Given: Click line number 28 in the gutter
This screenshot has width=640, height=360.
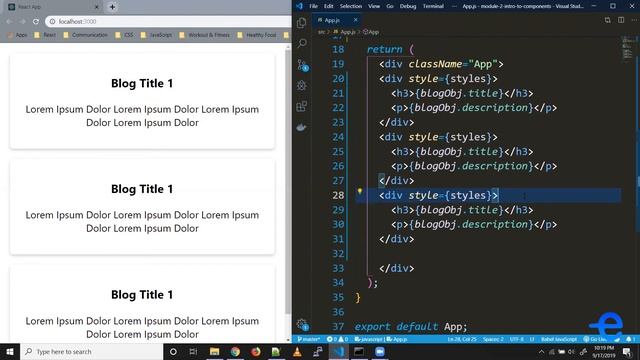Looking at the screenshot, I should (x=338, y=195).
